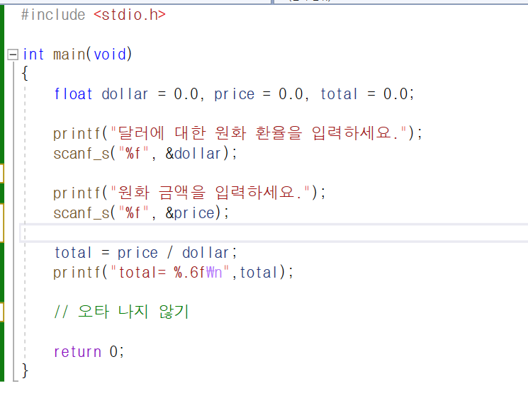
Task: Click the 'void' parameter keyword
Action: tap(109, 55)
